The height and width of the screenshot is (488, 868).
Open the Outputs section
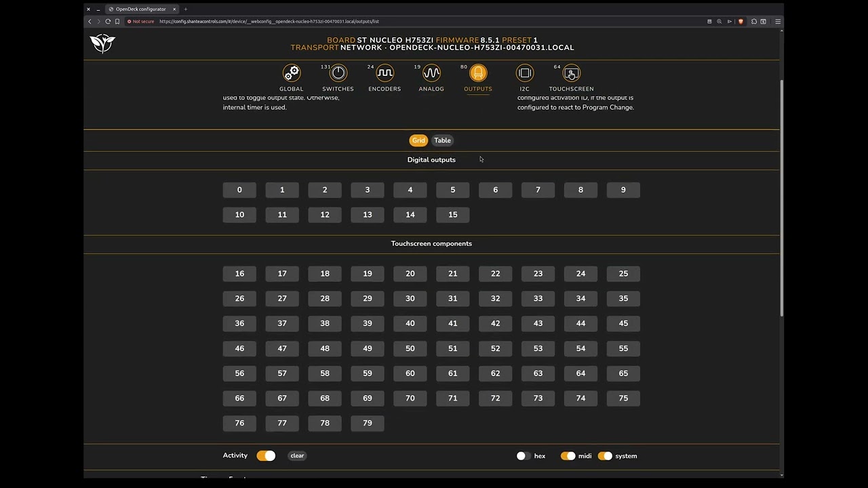(x=478, y=78)
